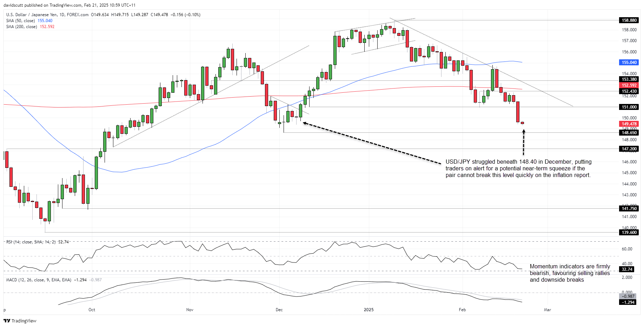Click the Dec date label on the time axis
The width and height of the screenshot is (644, 327).
coord(279,310)
